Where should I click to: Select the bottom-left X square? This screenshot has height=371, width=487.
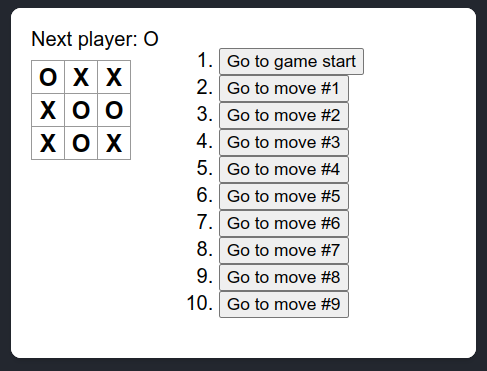click(48, 143)
